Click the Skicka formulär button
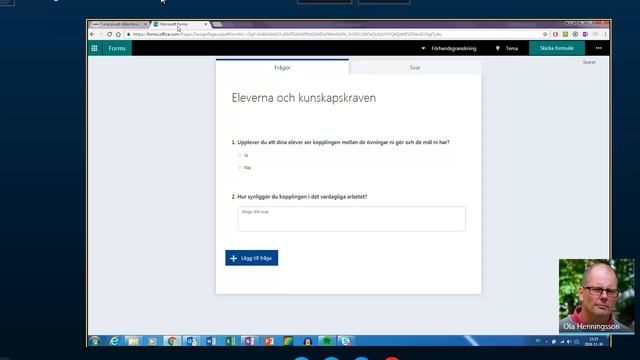Viewport: 640px width, 360px height. click(x=557, y=48)
